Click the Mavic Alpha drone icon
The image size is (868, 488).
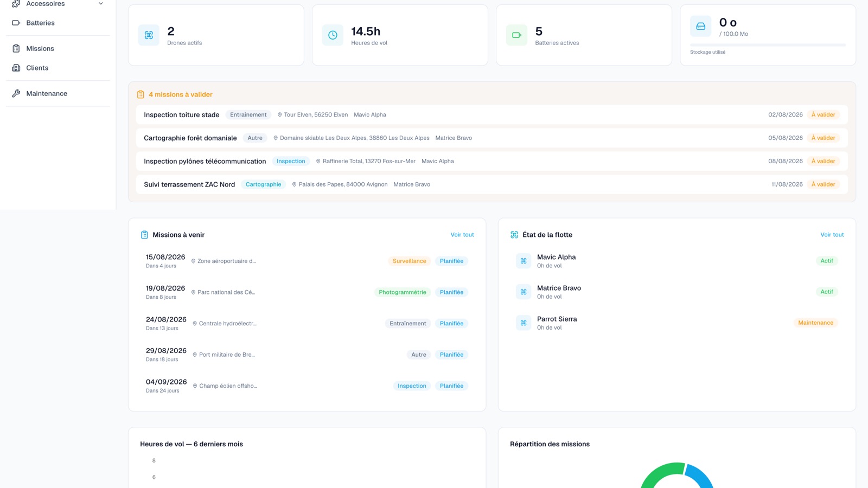coord(524,261)
